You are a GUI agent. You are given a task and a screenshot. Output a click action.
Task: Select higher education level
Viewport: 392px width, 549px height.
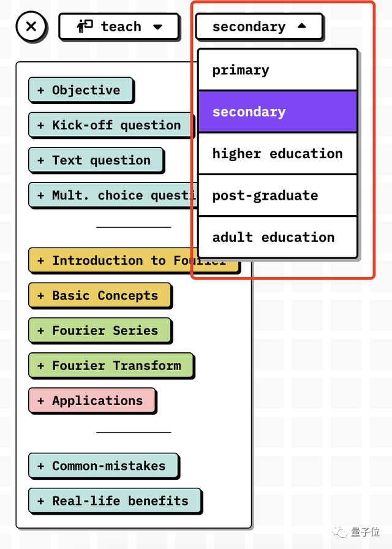pos(277,154)
